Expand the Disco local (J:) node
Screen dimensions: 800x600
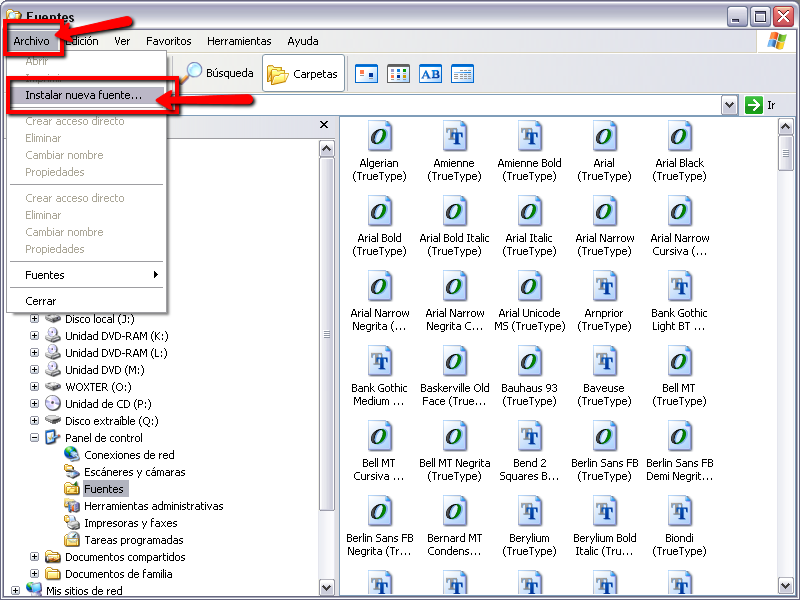[x=34, y=319]
